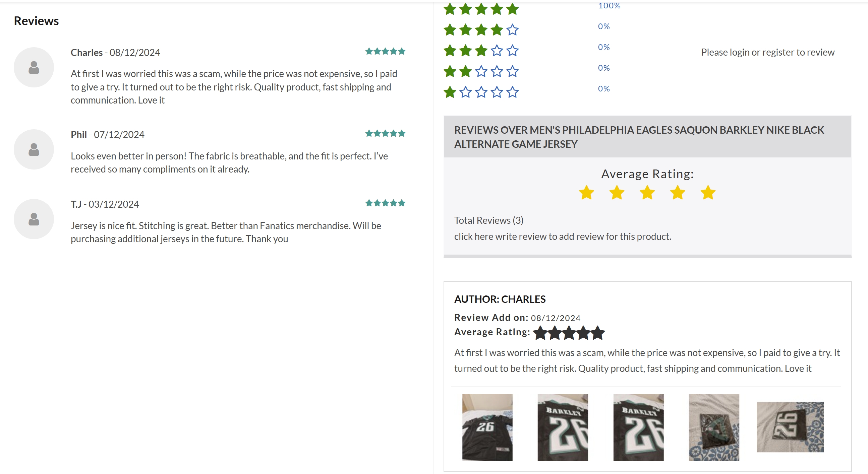Click the five-star rating on Charles's review

point(385,52)
